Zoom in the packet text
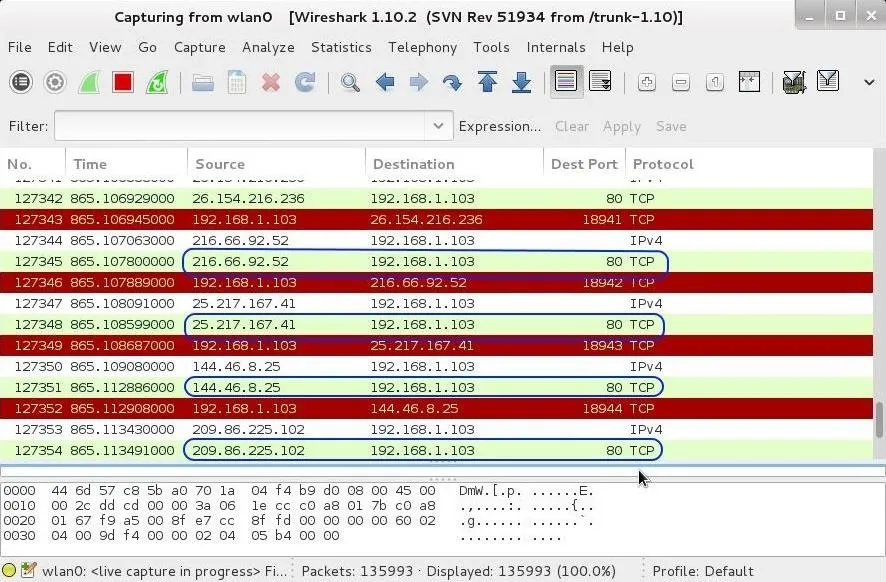This screenshot has width=886, height=582. click(x=646, y=82)
